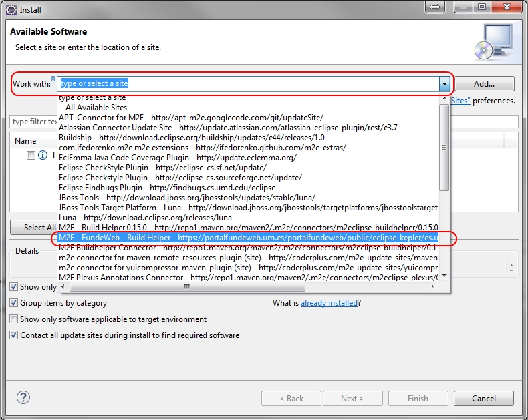528x420 pixels.
Task: Select M2E Plexus Annotations Connector
Action: click(x=249, y=278)
